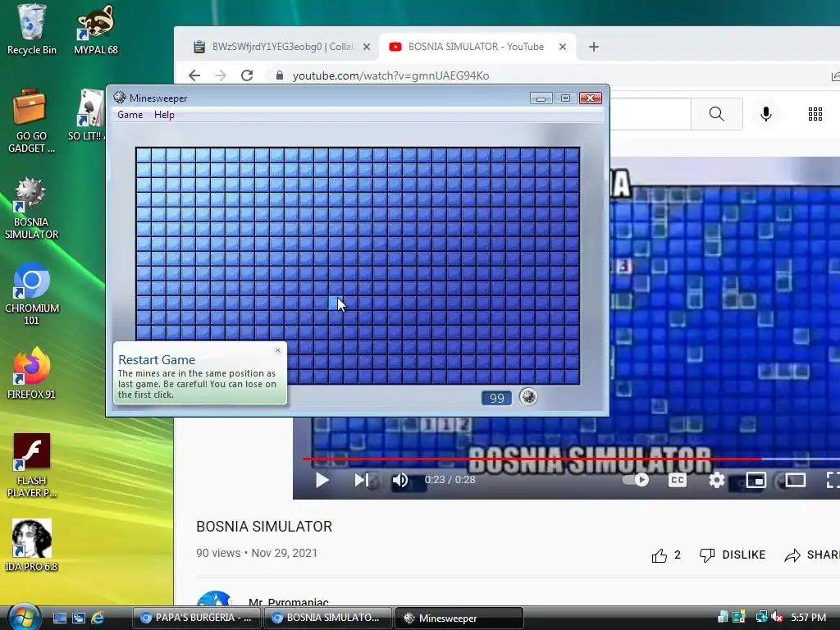Click YouTube search magnifier button

(716, 113)
